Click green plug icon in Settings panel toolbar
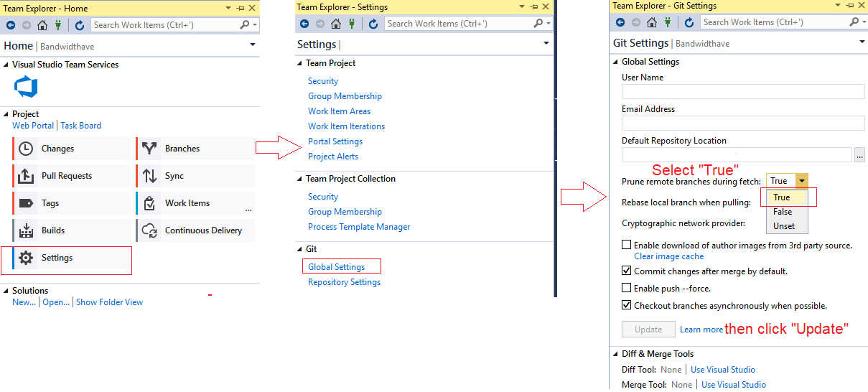Screen dimensions: 868x392 pos(352,24)
